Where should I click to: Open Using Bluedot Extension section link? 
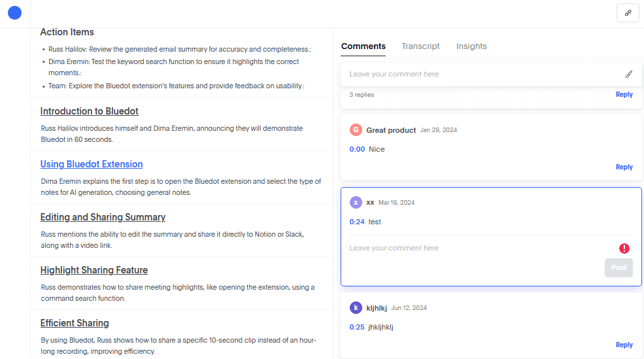pyautogui.click(x=91, y=164)
